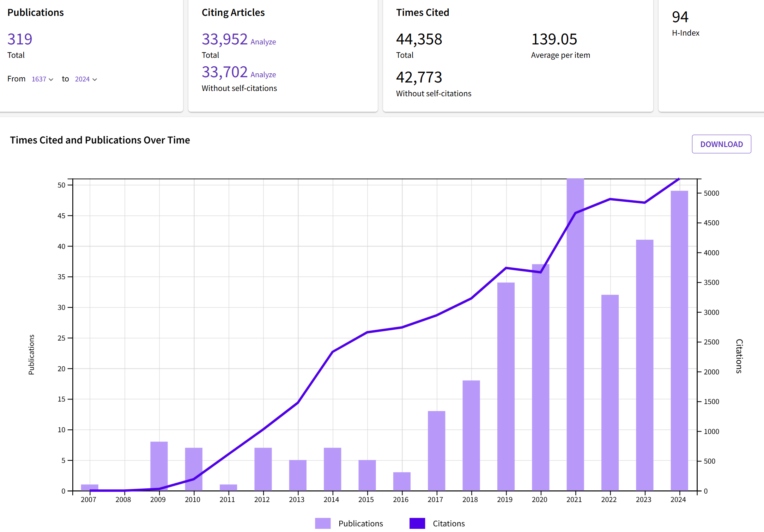
Task: Click the chart title Times Cited and Publications Over Time
Action: tap(100, 140)
